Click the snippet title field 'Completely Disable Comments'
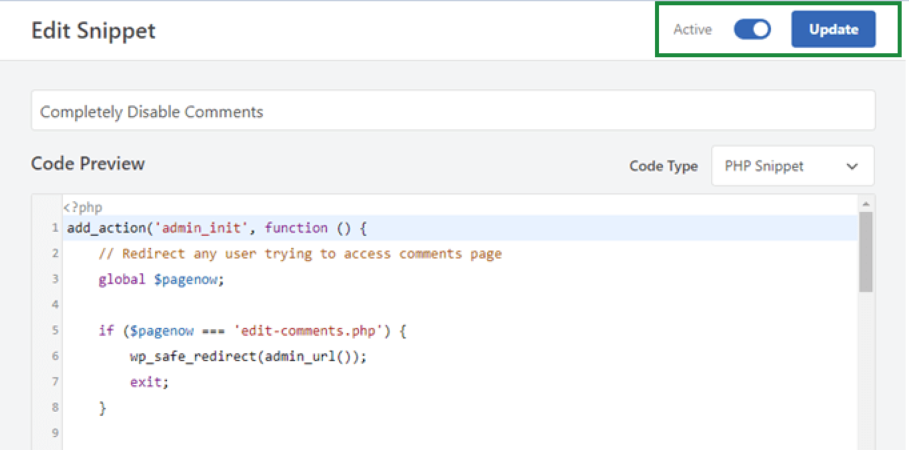 pyautogui.click(x=452, y=111)
